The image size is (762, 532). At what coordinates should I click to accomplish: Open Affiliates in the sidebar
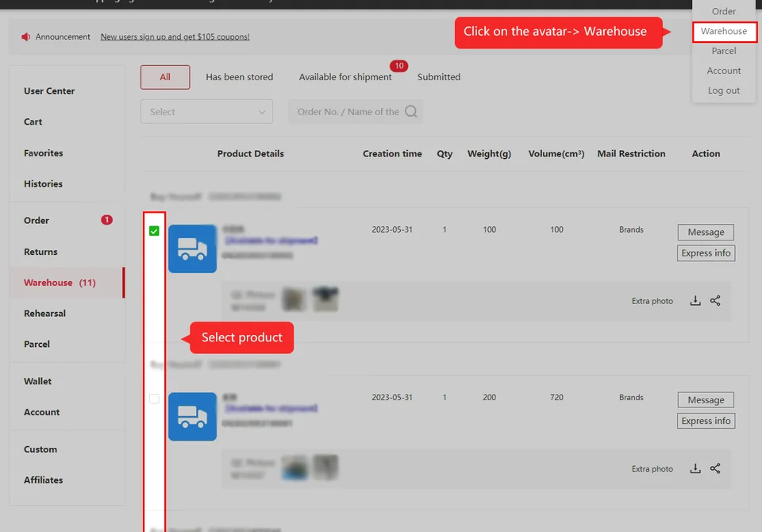(x=43, y=480)
